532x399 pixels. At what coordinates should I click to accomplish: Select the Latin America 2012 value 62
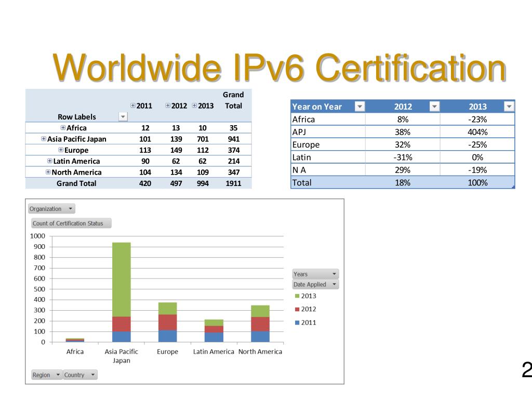tap(176, 161)
